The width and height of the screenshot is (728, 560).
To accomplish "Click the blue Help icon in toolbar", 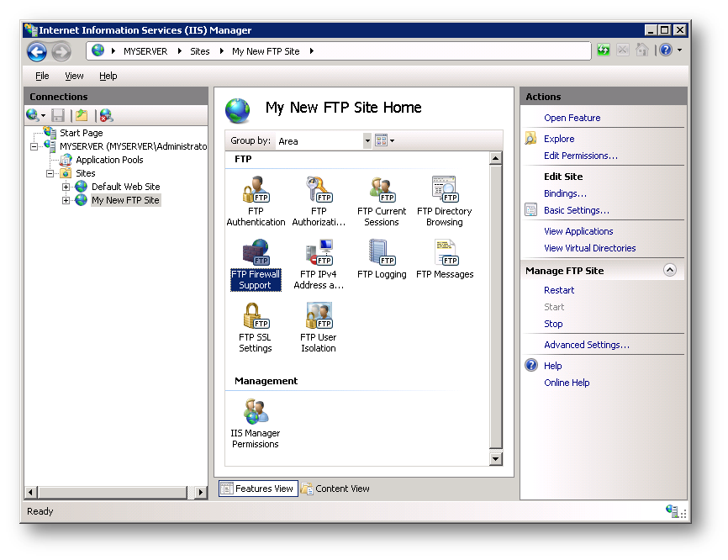I will pos(666,50).
